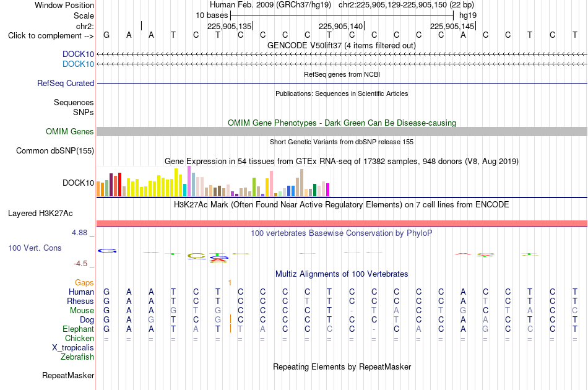The height and width of the screenshot is (390, 588).
Task: Click the 'RefSeq genes from NCBI' title
Action: 342,74
